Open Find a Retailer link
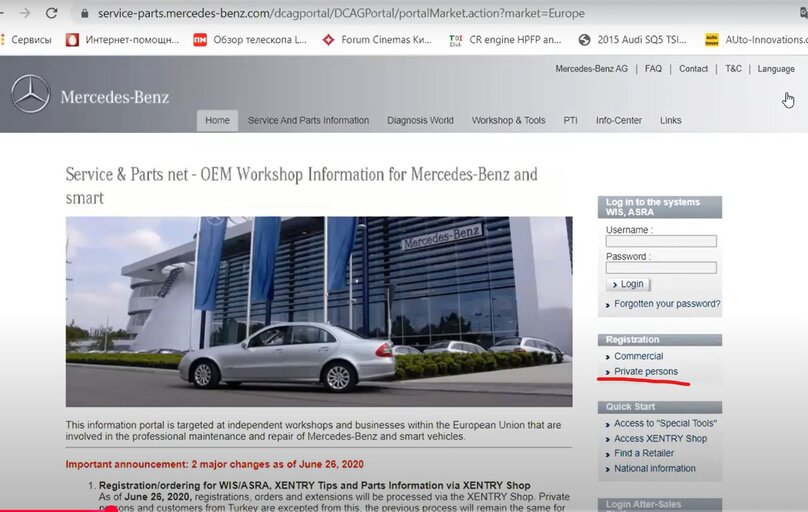This screenshot has width=808, height=512. pos(644,453)
